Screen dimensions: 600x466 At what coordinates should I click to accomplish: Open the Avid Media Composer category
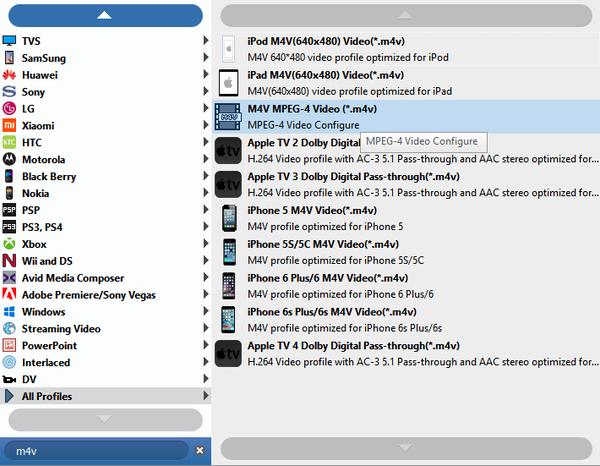(106, 278)
